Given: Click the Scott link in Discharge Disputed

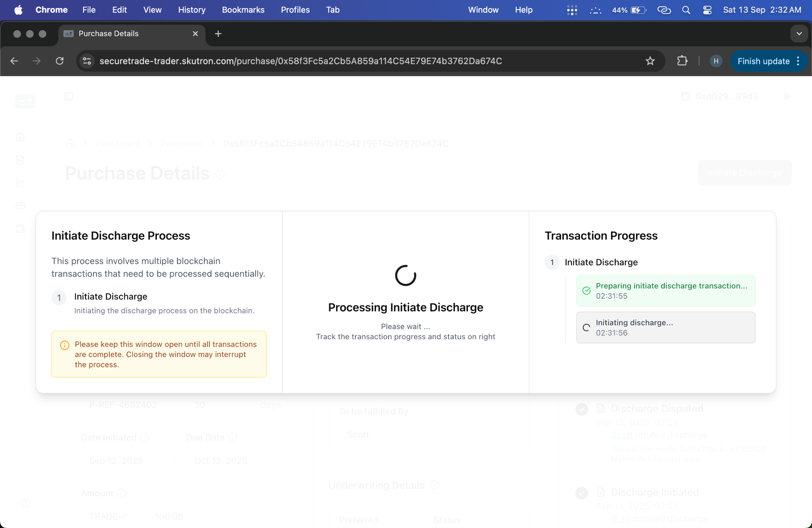Looking at the screenshot, I should [621, 435].
